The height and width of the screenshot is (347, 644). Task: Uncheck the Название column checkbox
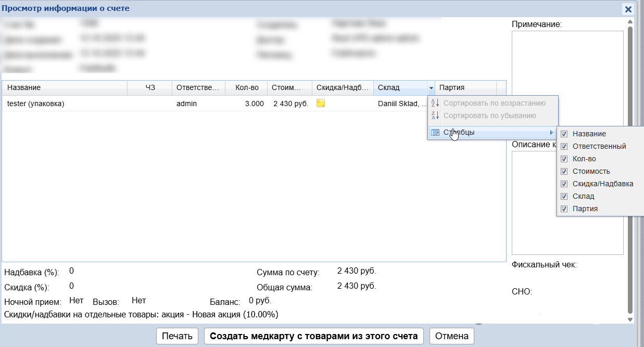tap(564, 134)
